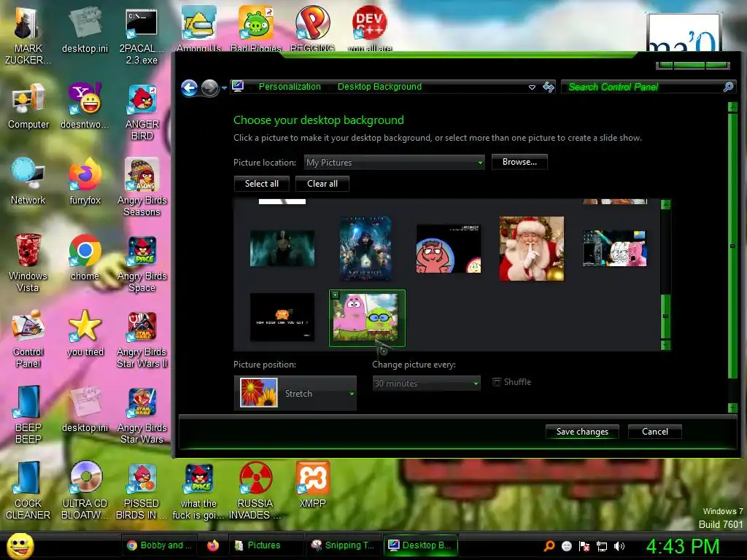Click the Browse... button
Screen dimensions: 747x560
(519, 162)
